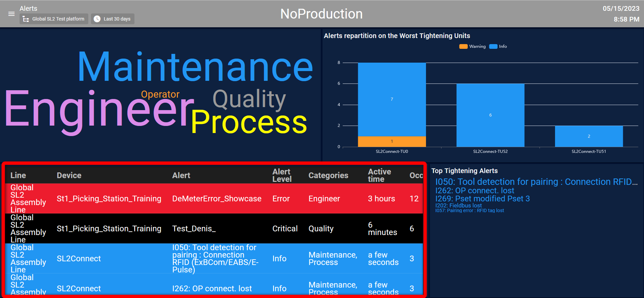This screenshot has height=298, width=644.
Task: Sort table by Categories column header
Action: (328, 175)
